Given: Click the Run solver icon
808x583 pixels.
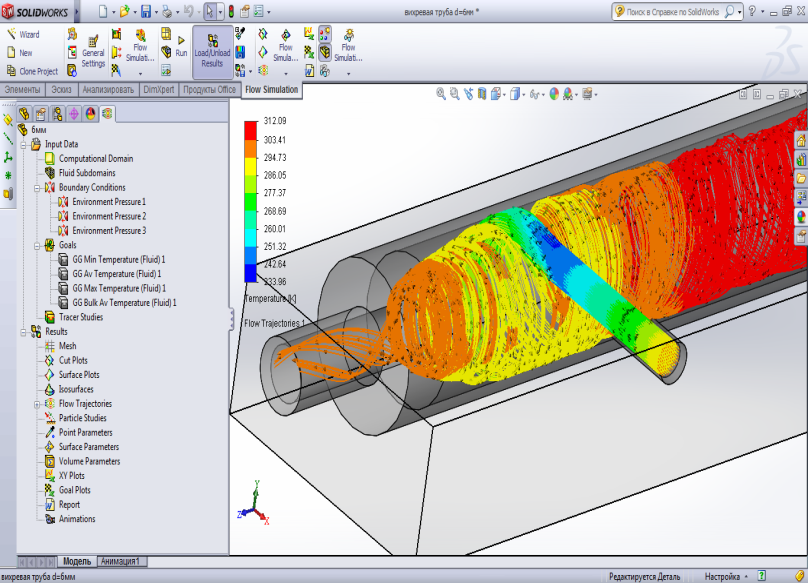Looking at the screenshot, I should (181, 46).
